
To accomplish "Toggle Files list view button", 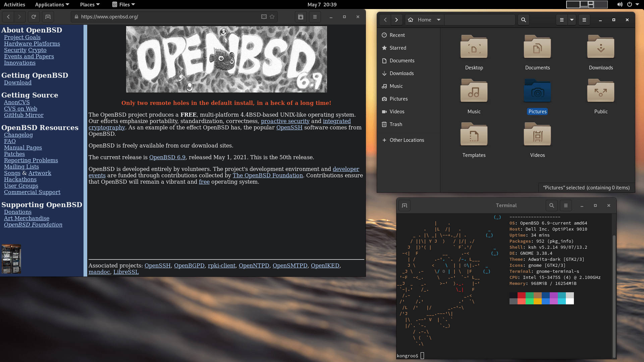I will [x=561, y=20].
